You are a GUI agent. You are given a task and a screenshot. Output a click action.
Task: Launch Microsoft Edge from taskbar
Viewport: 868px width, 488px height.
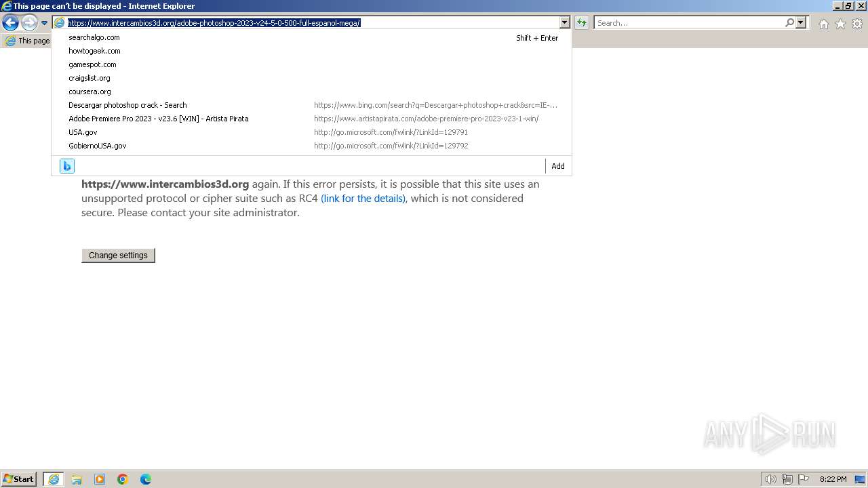pyautogui.click(x=146, y=479)
